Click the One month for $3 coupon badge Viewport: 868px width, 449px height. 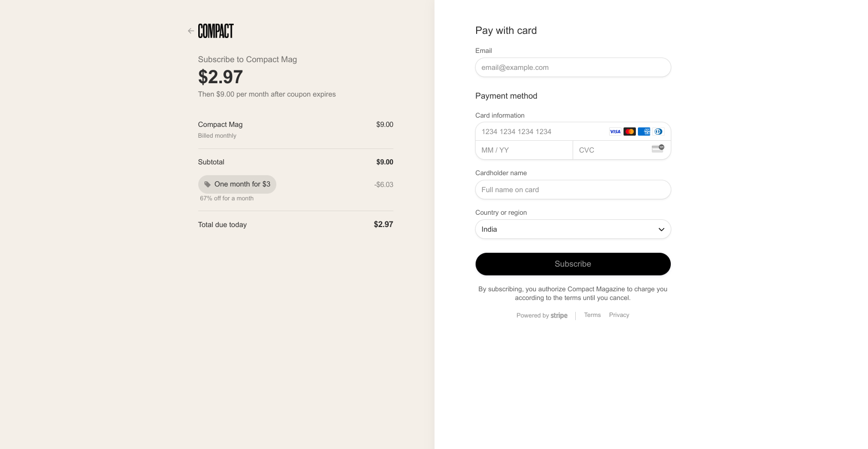[x=237, y=184]
